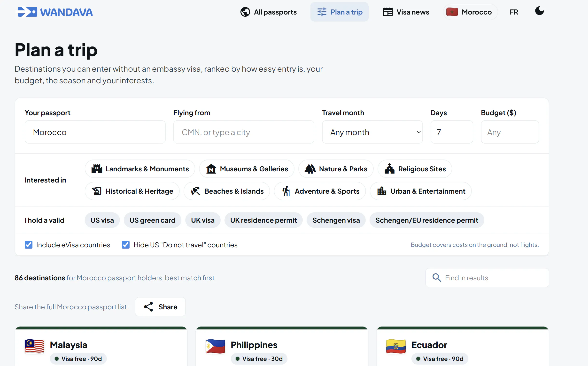Open the Philippines destination card
Viewport: 588px width, 366px height.
tap(282, 347)
